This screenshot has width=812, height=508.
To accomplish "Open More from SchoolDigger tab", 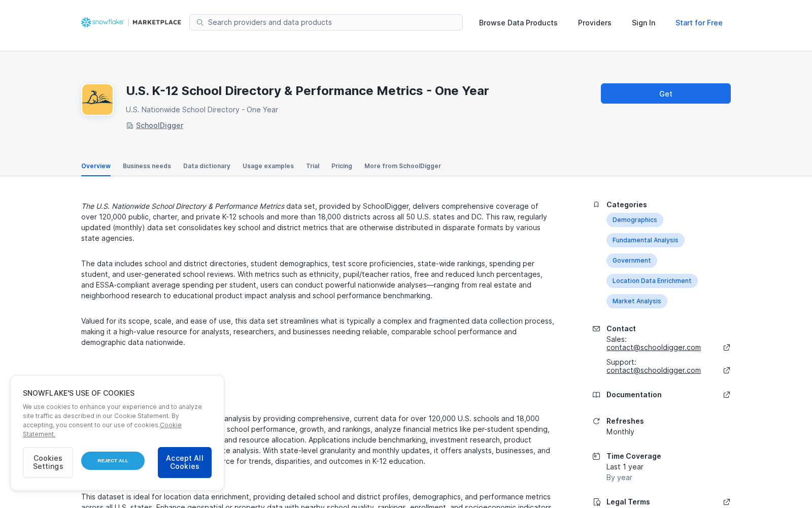I will pos(402,166).
